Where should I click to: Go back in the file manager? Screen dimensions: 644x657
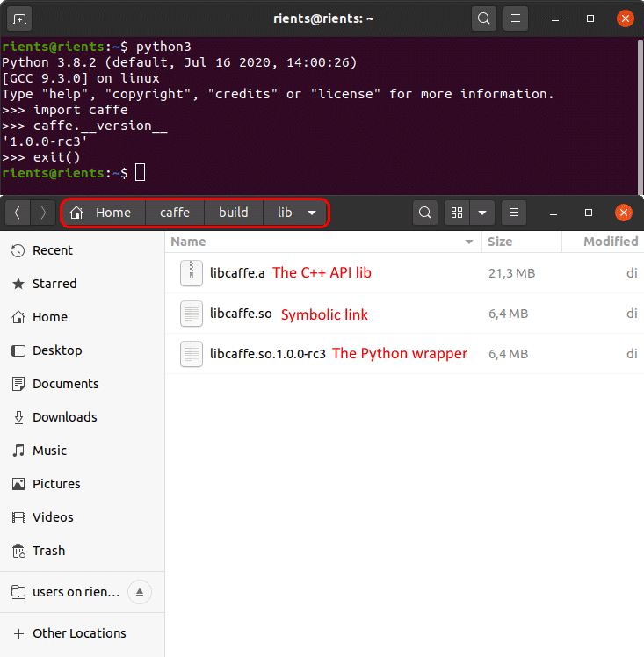(x=18, y=213)
